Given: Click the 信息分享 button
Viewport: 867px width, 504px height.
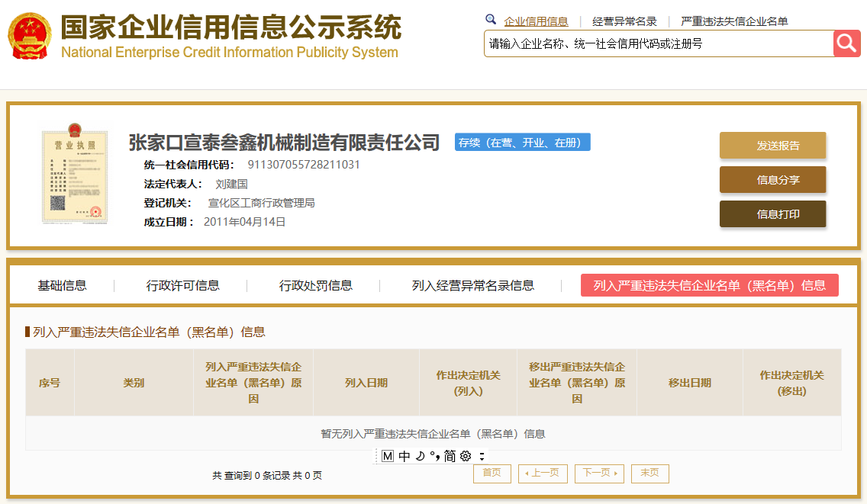Looking at the screenshot, I should (772, 180).
